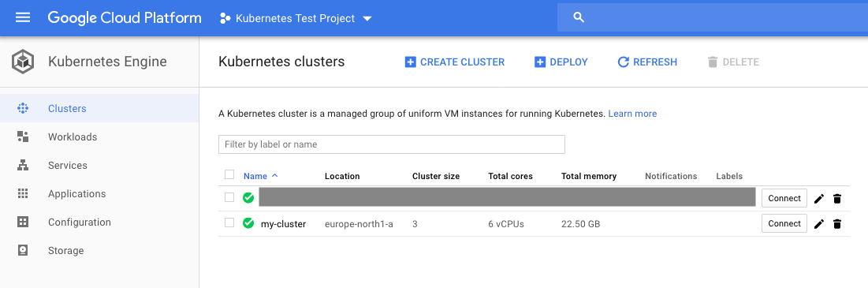Image resolution: width=868 pixels, height=288 pixels.
Task: Click the Google Cloud Platform logo
Action: tap(125, 17)
